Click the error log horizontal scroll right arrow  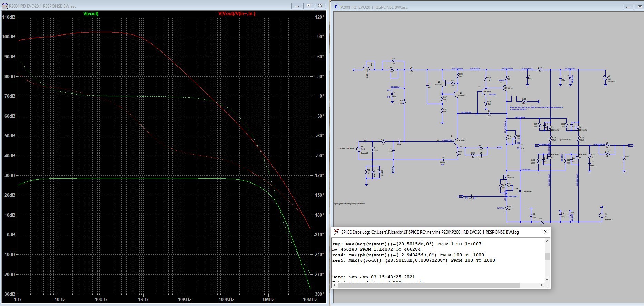[x=541, y=285]
